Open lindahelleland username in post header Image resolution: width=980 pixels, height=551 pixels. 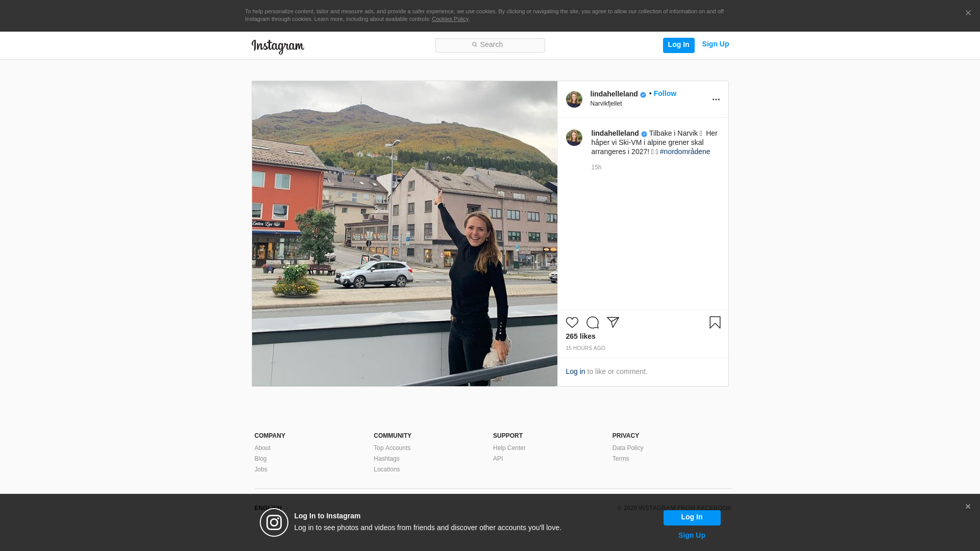pyautogui.click(x=614, y=94)
